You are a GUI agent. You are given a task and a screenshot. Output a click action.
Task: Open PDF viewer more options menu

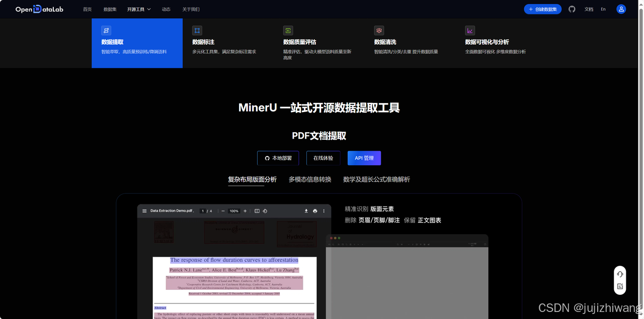point(324,211)
